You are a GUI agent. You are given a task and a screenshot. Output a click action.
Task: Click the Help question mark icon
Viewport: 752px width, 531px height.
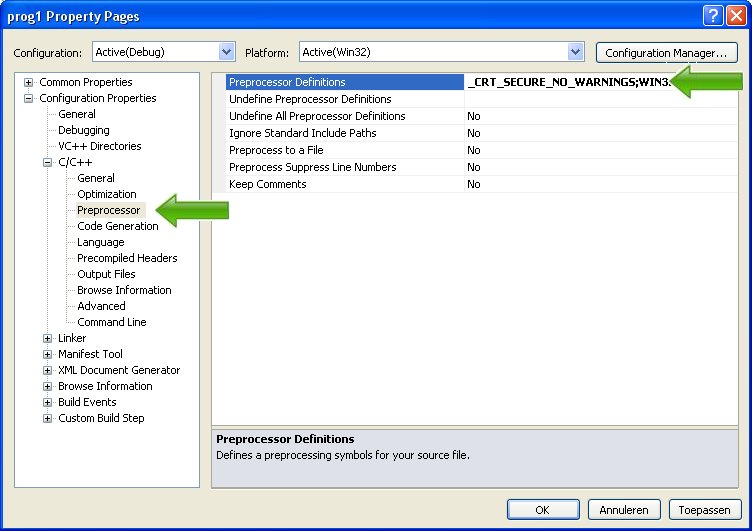[712, 15]
